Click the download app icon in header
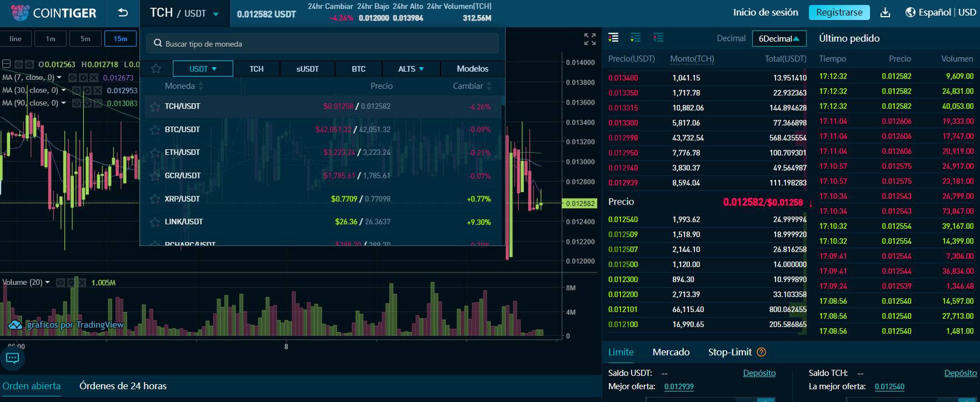The height and width of the screenshot is (402, 980). tap(886, 12)
